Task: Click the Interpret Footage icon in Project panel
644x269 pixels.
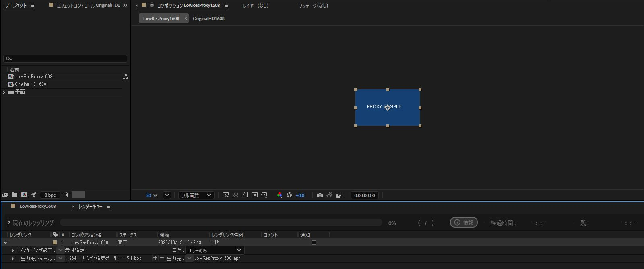Action: click(x=5, y=195)
